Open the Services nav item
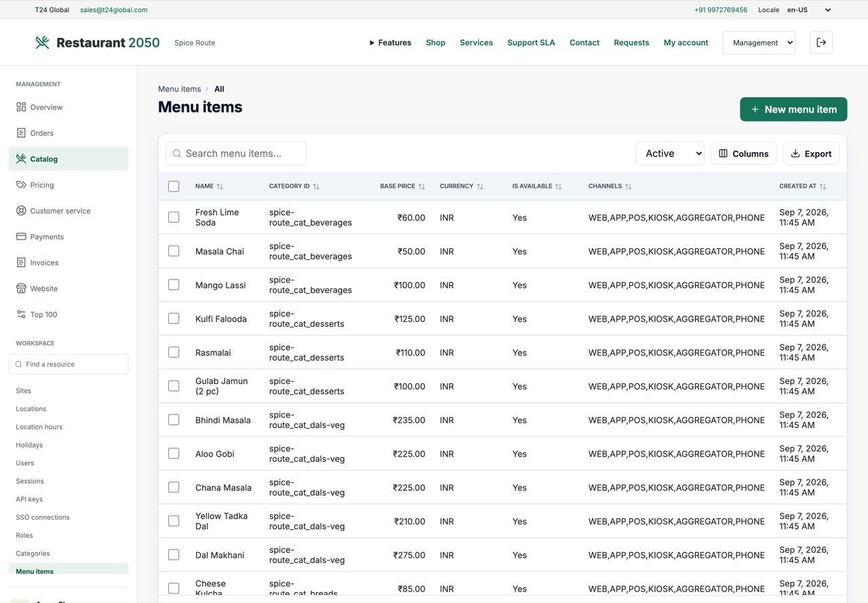Screen dimensions: 868x603 [476, 43]
